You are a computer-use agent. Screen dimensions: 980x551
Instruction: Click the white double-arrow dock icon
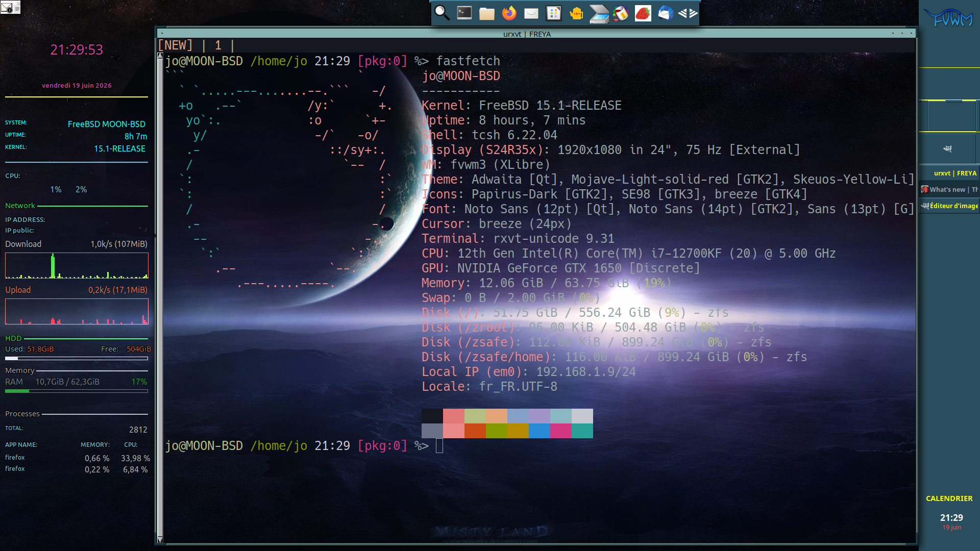pyautogui.click(x=688, y=13)
